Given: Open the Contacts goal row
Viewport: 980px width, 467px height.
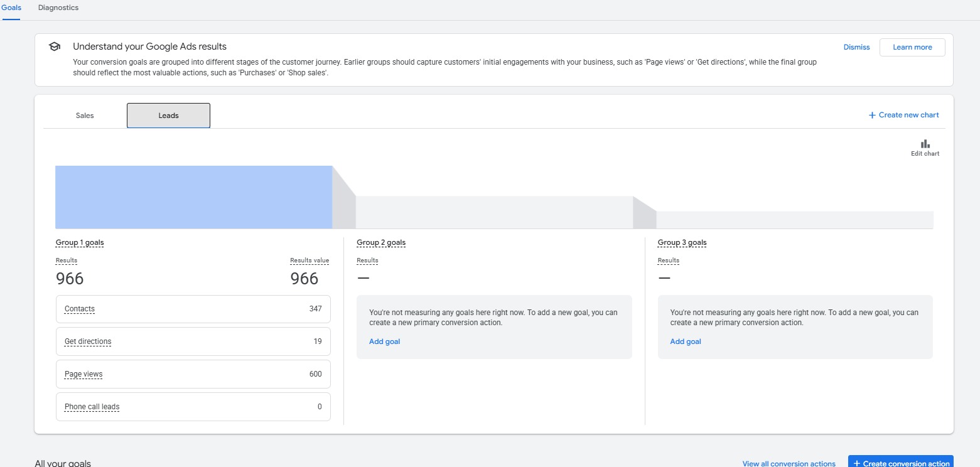Looking at the screenshot, I should (x=193, y=309).
